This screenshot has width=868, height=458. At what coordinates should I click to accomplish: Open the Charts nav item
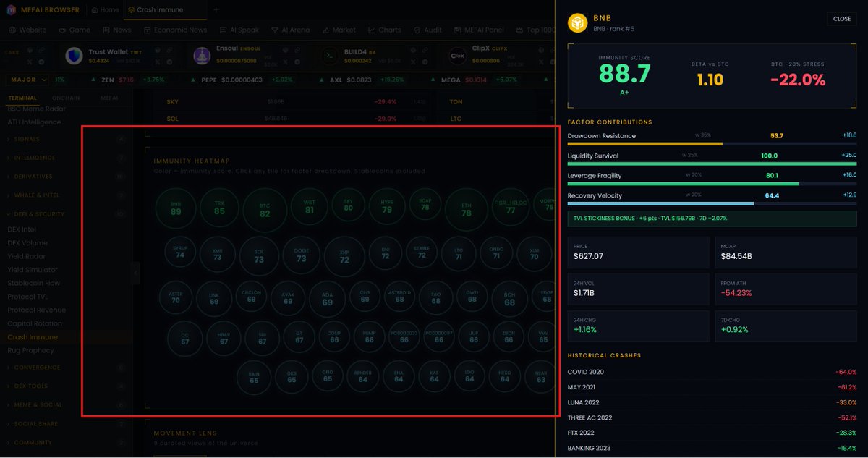tap(384, 30)
